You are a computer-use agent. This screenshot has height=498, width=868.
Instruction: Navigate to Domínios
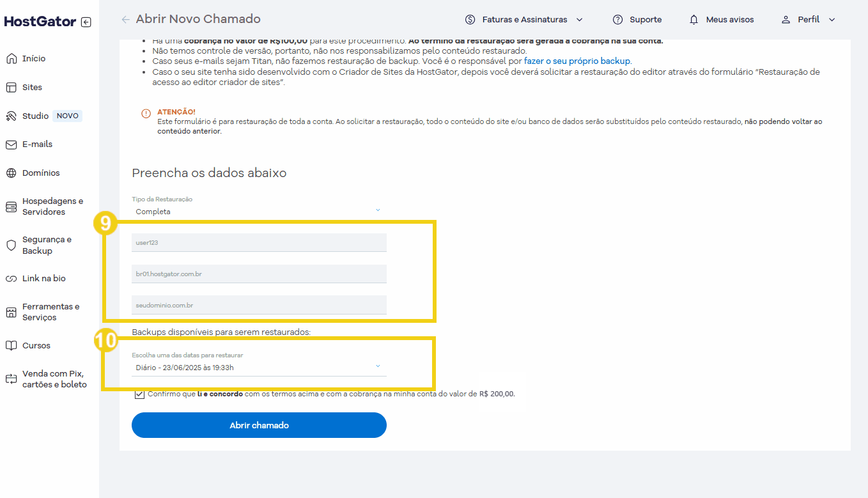point(41,173)
